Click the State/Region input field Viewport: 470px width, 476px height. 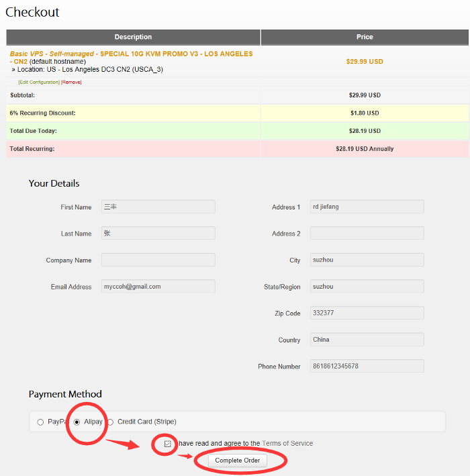(x=367, y=287)
